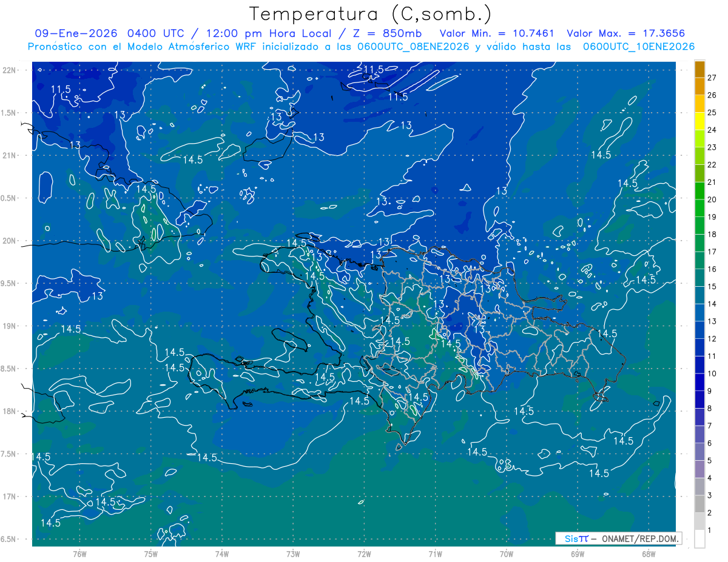728x562 pixels.
Task: Pick the yellow legend swatch beside 24
Action: [699, 122]
